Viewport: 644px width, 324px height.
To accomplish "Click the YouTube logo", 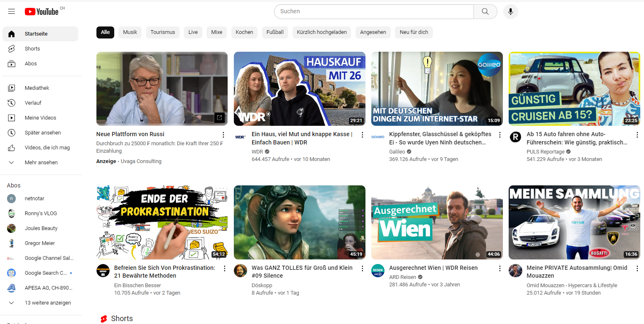I will click(x=42, y=12).
